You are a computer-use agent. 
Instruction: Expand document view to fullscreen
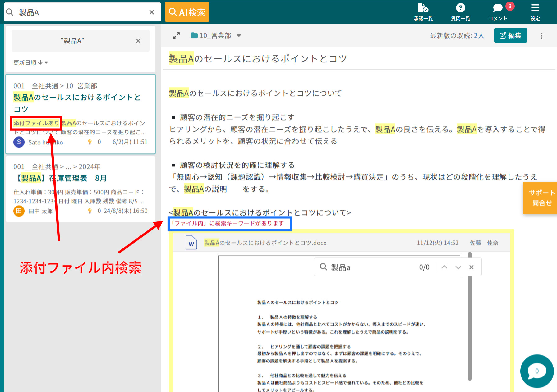coord(176,35)
